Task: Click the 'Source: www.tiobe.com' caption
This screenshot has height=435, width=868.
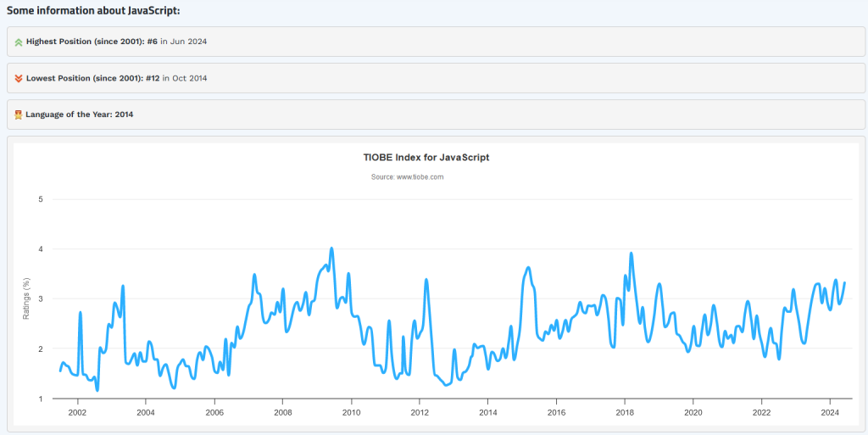Action: (408, 177)
